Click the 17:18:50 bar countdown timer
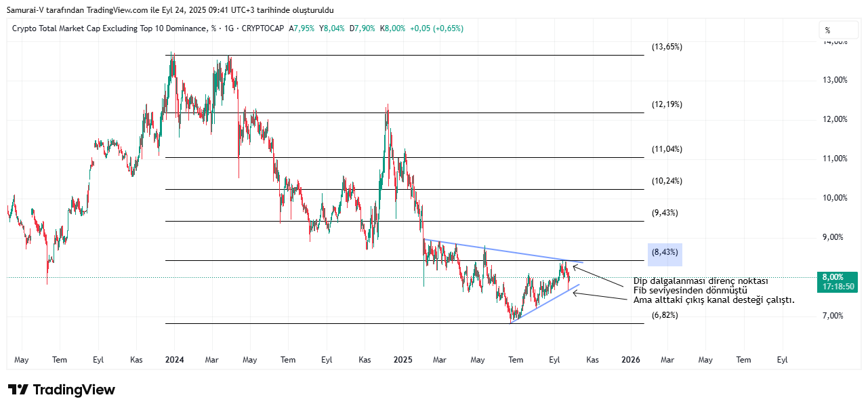Image resolution: width=868 pixels, height=410 pixels. [838, 287]
